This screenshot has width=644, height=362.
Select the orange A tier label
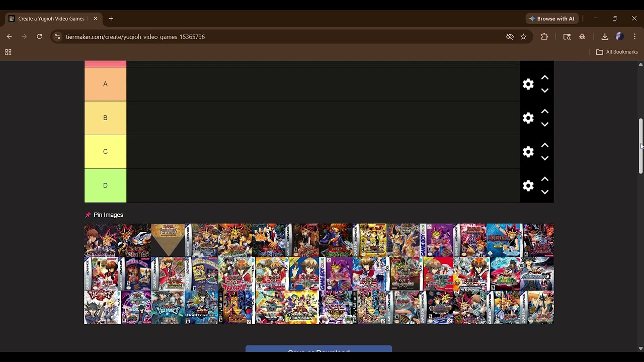(105, 84)
